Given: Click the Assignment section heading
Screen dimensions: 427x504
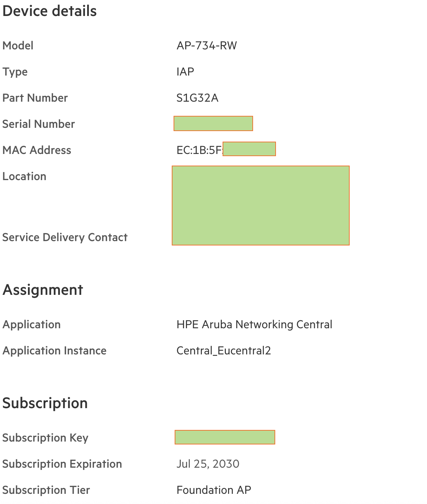Looking at the screenshot, I should pos(43,290).
